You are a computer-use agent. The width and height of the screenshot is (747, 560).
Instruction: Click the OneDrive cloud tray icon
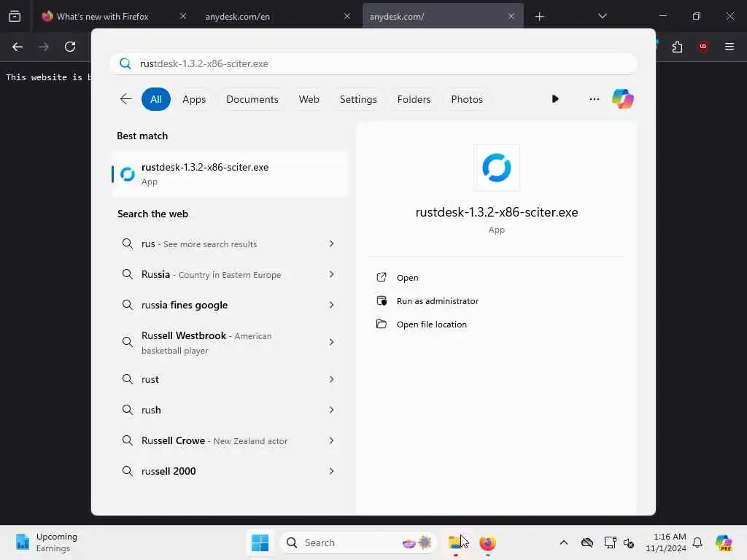click(587, 542)
